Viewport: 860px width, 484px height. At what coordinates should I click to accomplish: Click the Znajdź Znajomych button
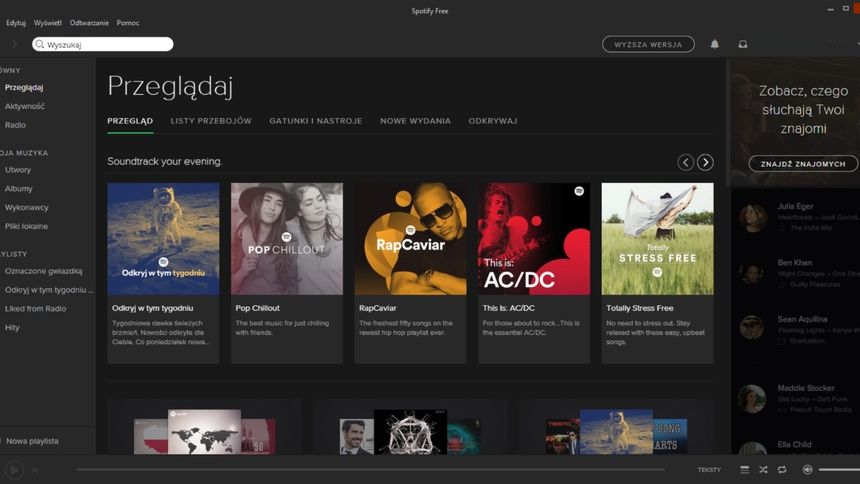pos(803,163)
